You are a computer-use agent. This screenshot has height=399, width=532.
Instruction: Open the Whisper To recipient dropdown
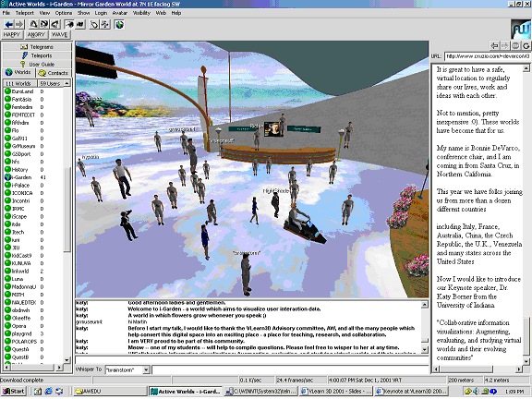click(x=146, y=369)
